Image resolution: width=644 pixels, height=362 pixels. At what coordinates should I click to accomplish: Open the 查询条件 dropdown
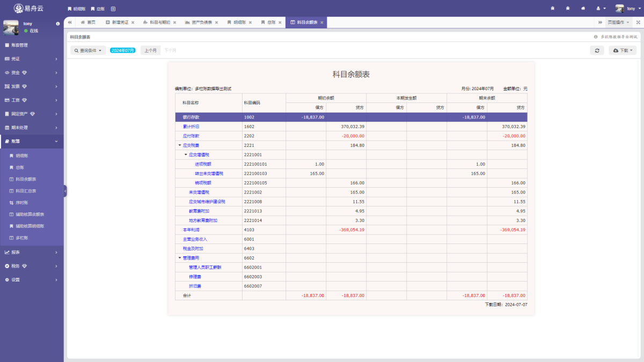tap(87, 50)
